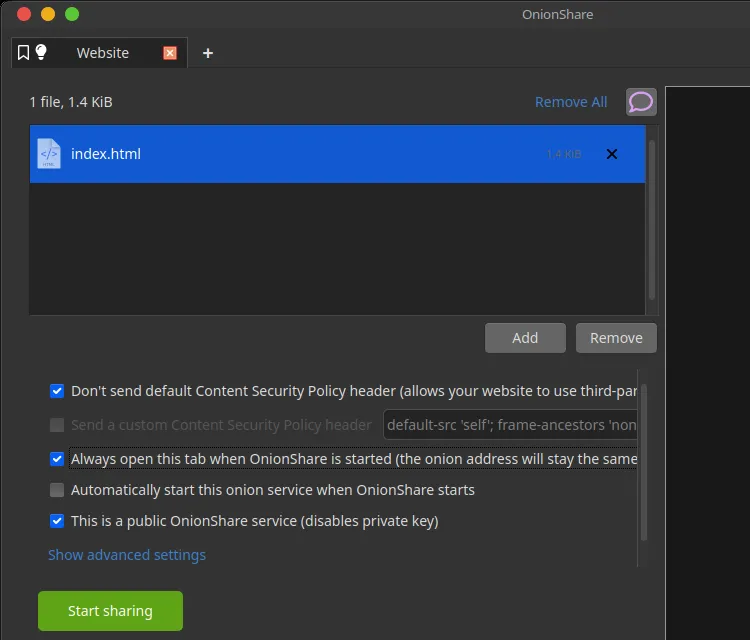Viewport: 750px width, 640px height.
Task: Remove index.html using its X icon
Action: [x=611, y=154]
